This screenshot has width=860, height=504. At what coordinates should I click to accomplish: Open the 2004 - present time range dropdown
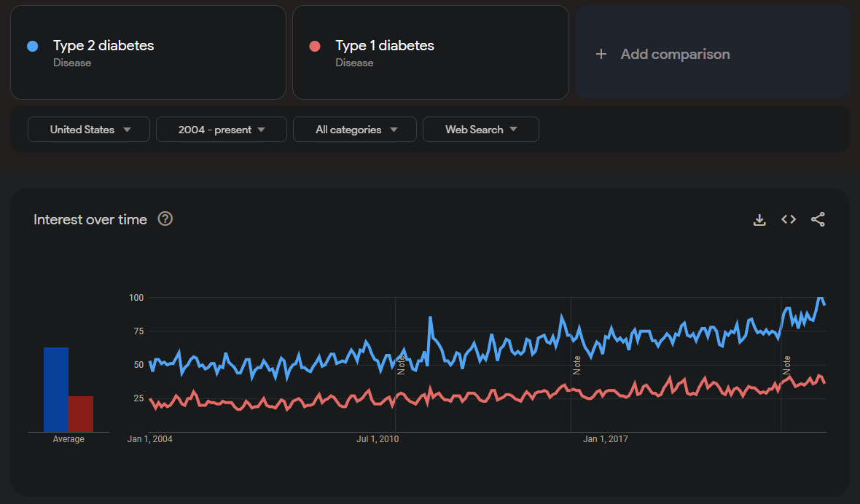click(x=222, y=130)
